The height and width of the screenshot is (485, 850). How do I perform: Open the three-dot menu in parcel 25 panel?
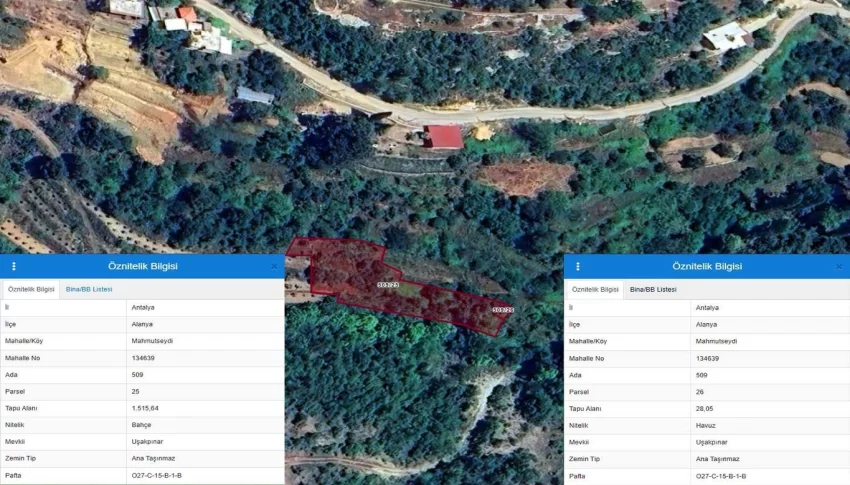pyautogui.click(x=14, y=266)
